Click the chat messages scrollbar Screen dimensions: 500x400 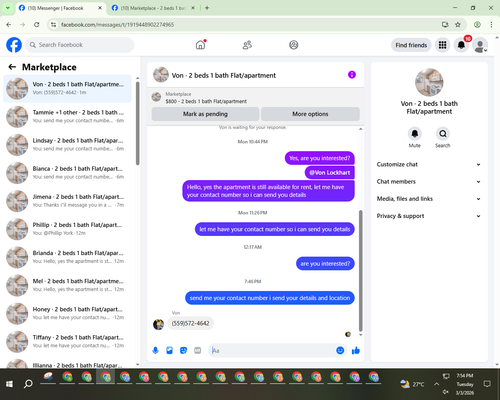pos(360,271)
